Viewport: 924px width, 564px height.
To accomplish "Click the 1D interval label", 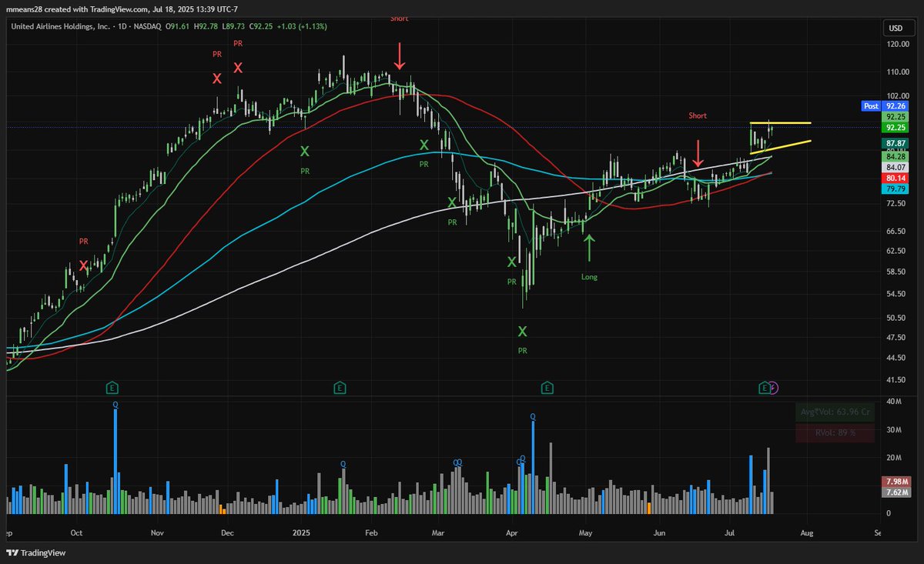I will [122, 28].
